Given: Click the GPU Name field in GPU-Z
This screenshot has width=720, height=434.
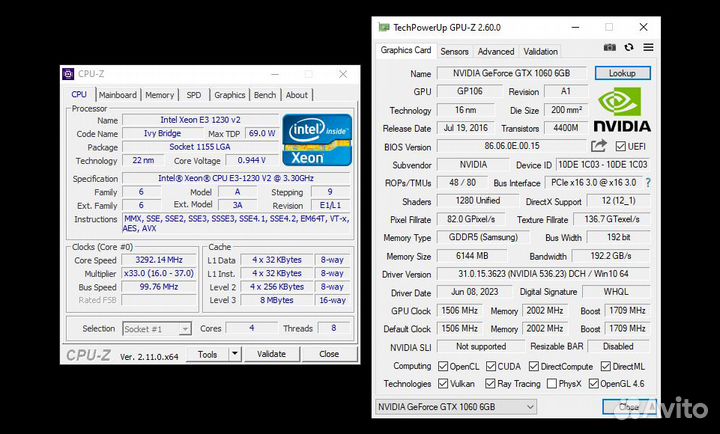Looking at the screenshot, I should click(x=511, y=73).
